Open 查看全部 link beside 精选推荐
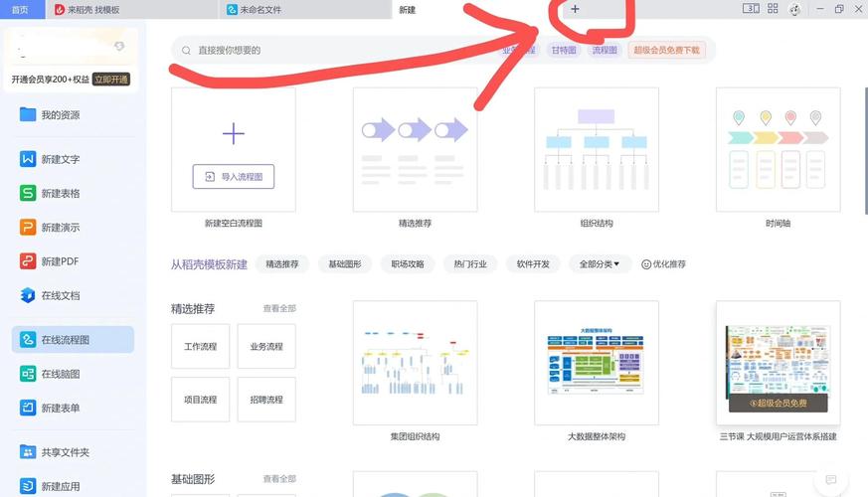 [279, 308]
